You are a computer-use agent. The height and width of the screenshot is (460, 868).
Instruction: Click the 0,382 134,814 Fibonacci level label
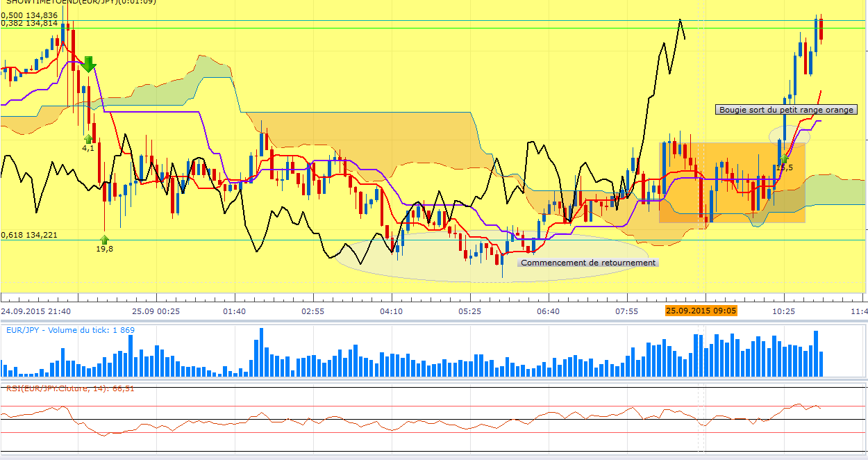tap(29, 23)
